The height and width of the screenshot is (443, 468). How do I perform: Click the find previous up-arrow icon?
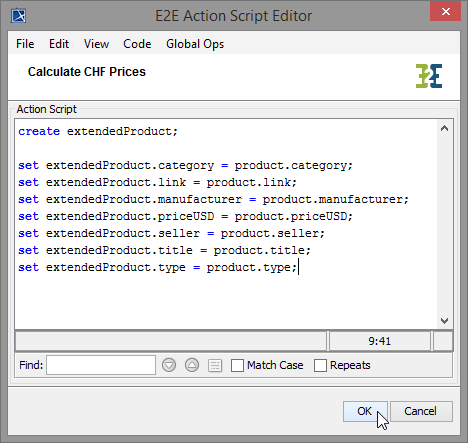(192, 365)
